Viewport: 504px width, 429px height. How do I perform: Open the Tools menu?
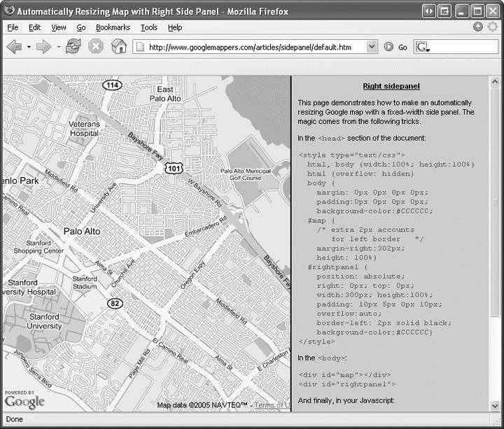148,27
